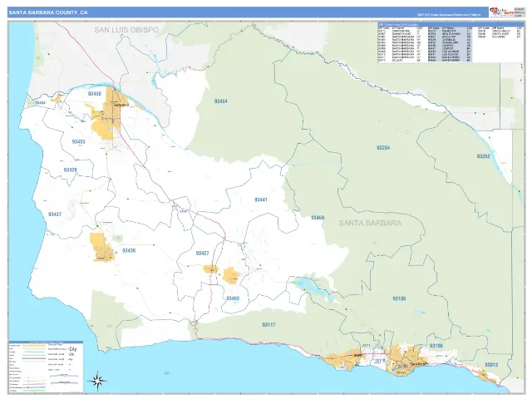Select the ZIP code label 93455
532x399 pixels.
[x=78, y=141]
